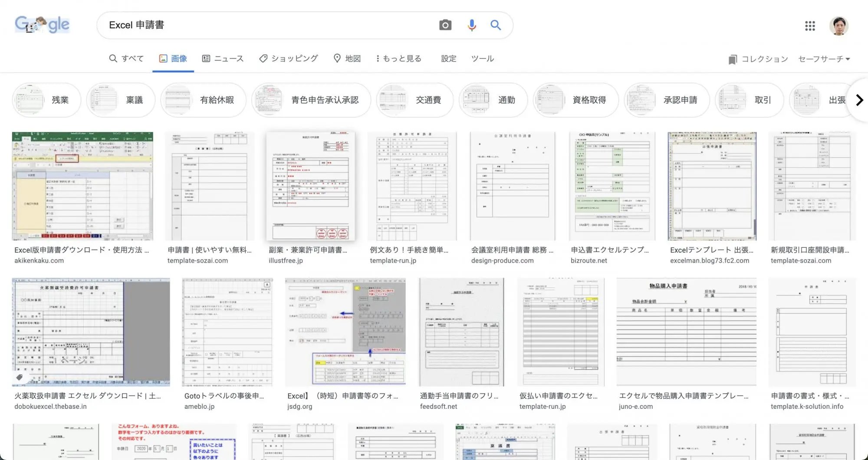Open the ツール filter options

(x=483, y=59)
